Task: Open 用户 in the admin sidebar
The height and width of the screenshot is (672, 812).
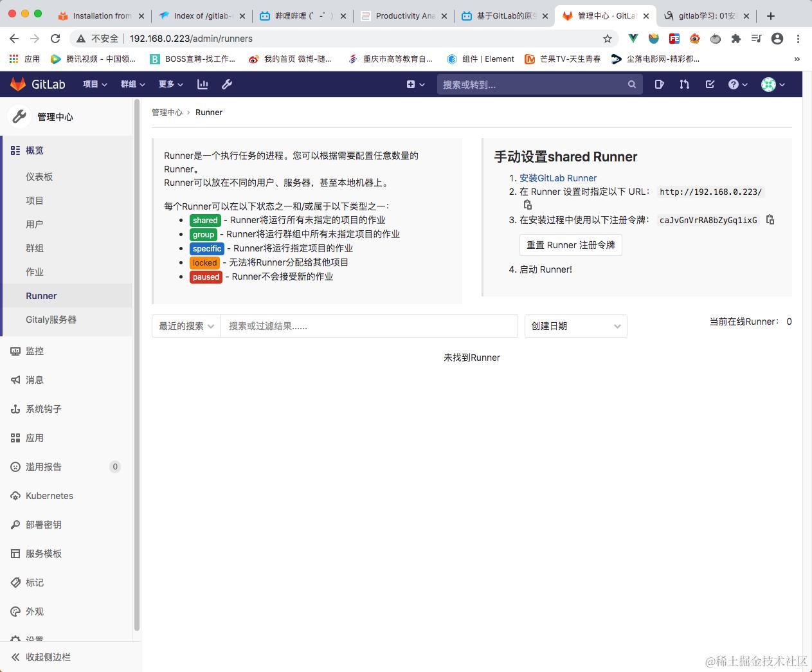Action: pos(33,224)
